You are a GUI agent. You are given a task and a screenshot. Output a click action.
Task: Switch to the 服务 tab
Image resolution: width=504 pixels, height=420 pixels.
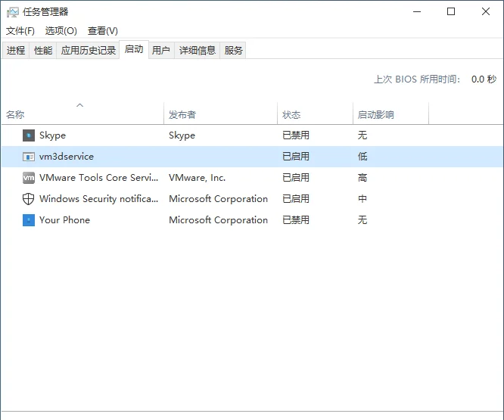point(234,51)
